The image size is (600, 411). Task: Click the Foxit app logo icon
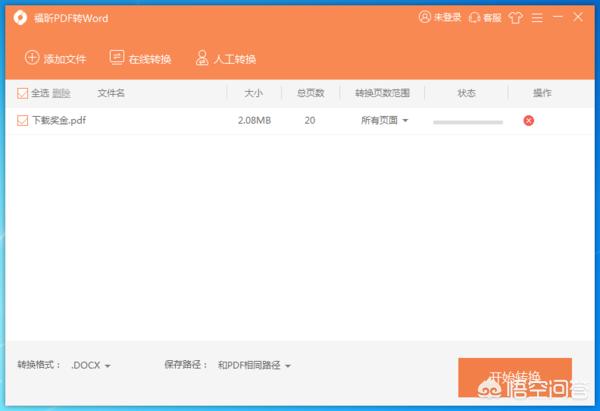coord(19,17)
